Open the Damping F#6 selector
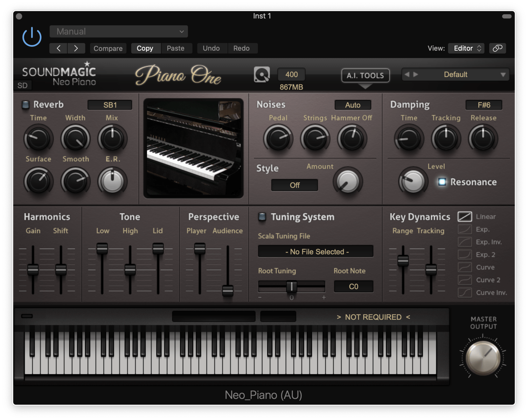 click(484, 105)
